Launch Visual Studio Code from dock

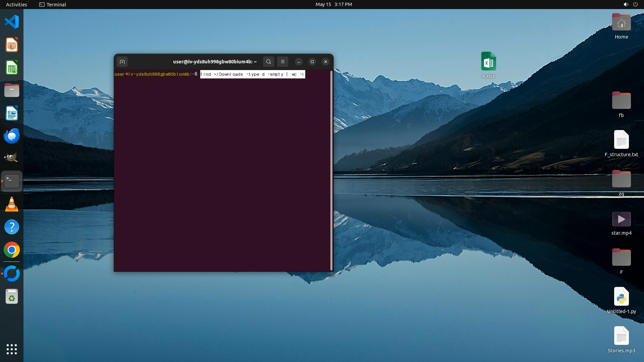[12, 22]
